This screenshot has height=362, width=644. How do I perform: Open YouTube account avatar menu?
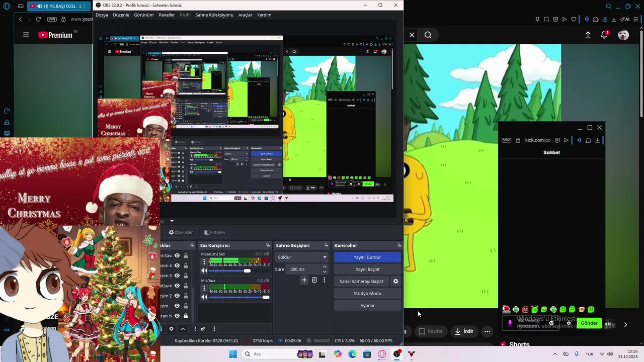pos(623,35)
